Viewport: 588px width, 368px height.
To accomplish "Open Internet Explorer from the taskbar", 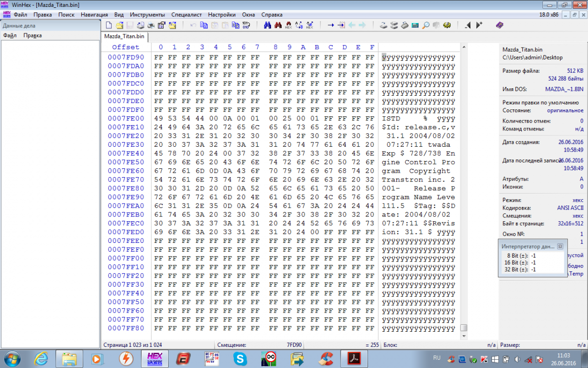I will [40, 359].
